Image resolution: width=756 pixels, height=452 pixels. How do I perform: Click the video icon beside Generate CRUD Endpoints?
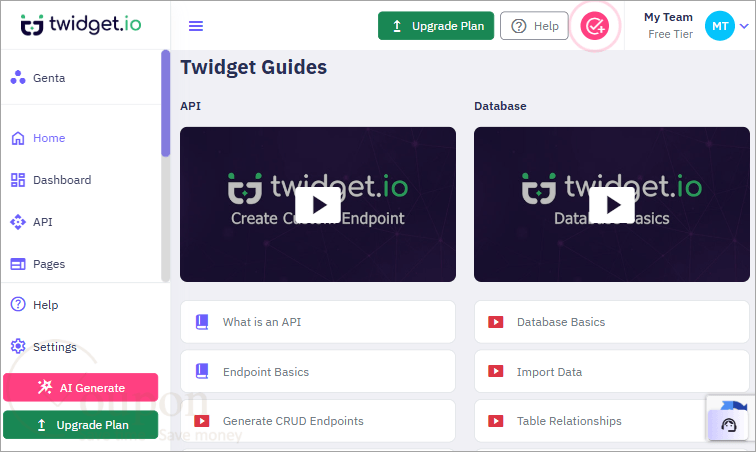(x=202, y=421)
